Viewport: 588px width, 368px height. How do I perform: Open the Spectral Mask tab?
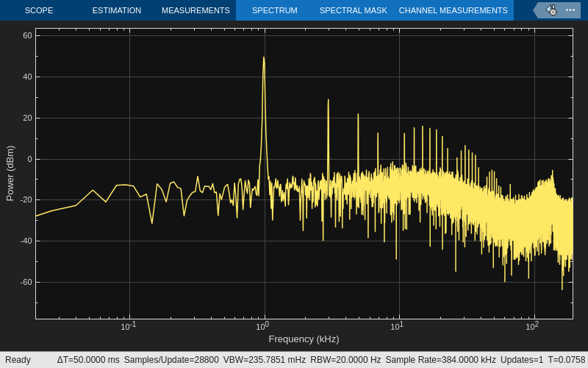[x=353, y=10]
